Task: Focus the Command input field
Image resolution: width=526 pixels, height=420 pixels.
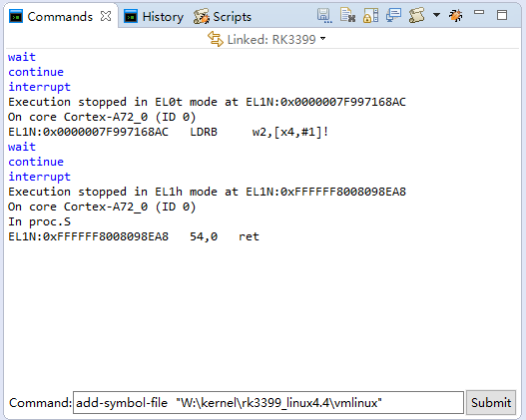Action: (x=268, y=402)
